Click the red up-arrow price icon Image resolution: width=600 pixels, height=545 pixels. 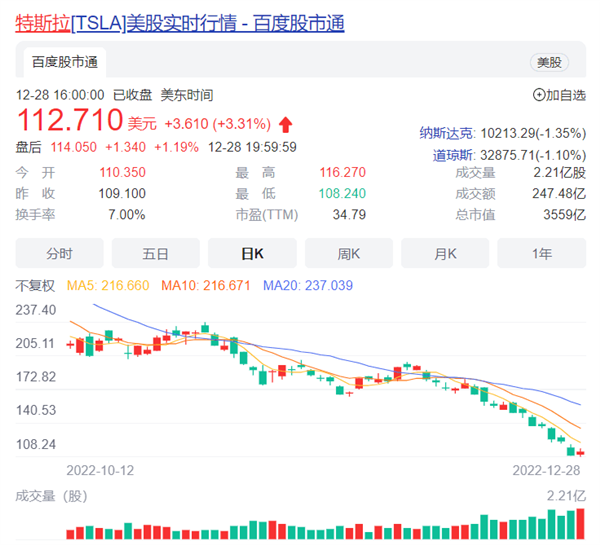(x=285, y=124)
